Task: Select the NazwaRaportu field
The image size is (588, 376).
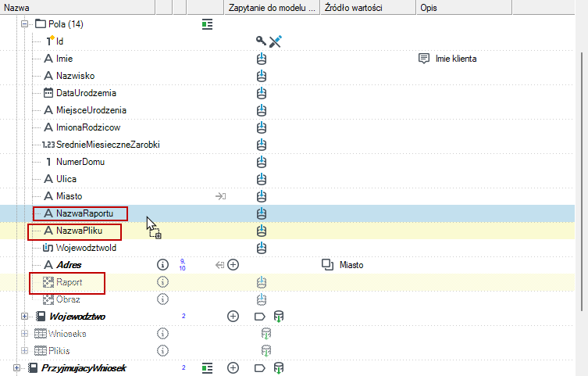Action: tap(84, 213)
